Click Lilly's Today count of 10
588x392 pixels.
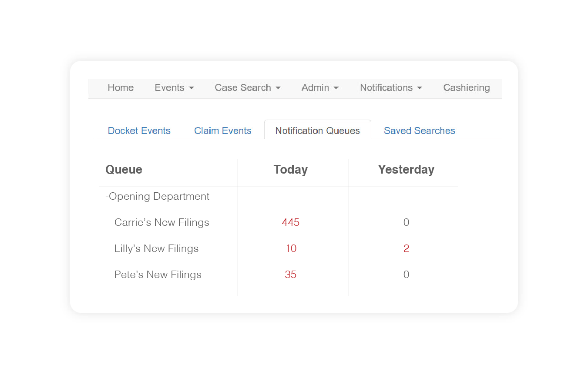291,248
